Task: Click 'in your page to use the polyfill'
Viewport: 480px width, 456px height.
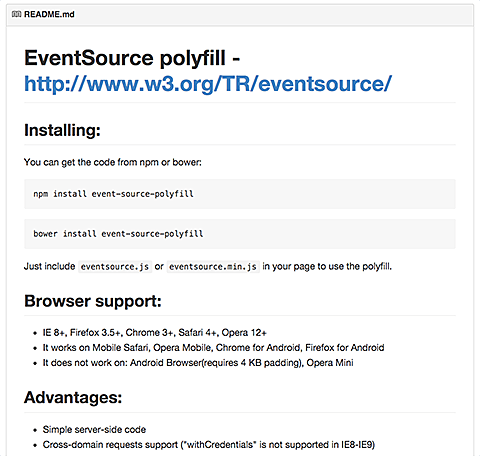Action: [x=327, y=266]
